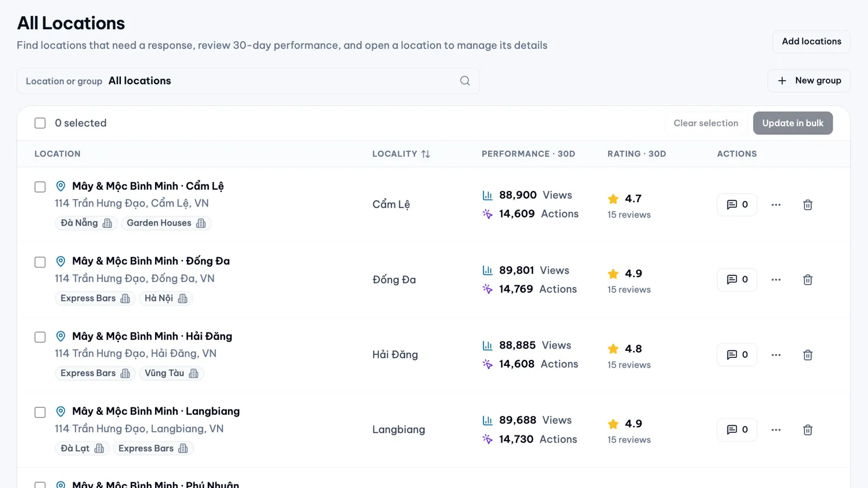
Task: Click '15 reviews' in Hải Đăng row
Action: point(629,365)
